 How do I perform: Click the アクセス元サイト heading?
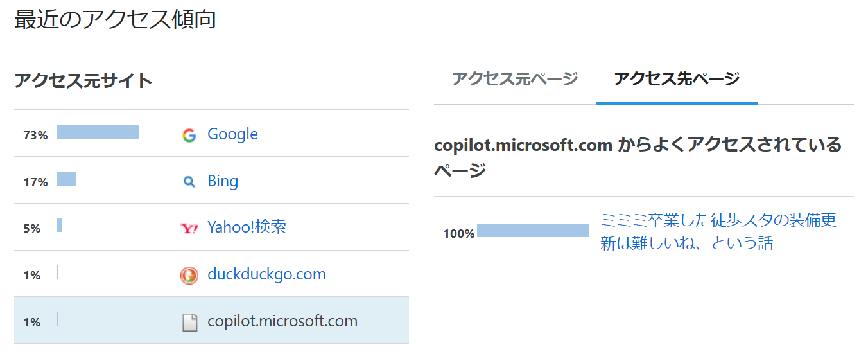pyautogui.click(x=83, y=81)
